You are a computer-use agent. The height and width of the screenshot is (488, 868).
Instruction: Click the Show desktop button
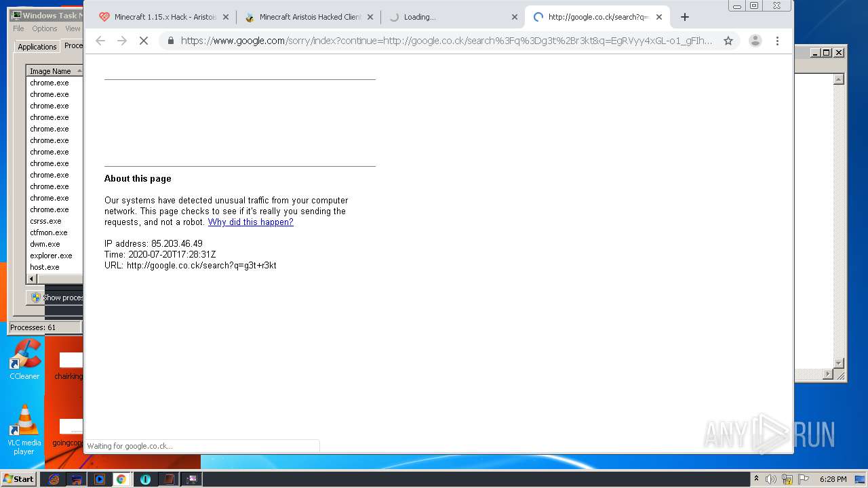(x=861, y=479)
